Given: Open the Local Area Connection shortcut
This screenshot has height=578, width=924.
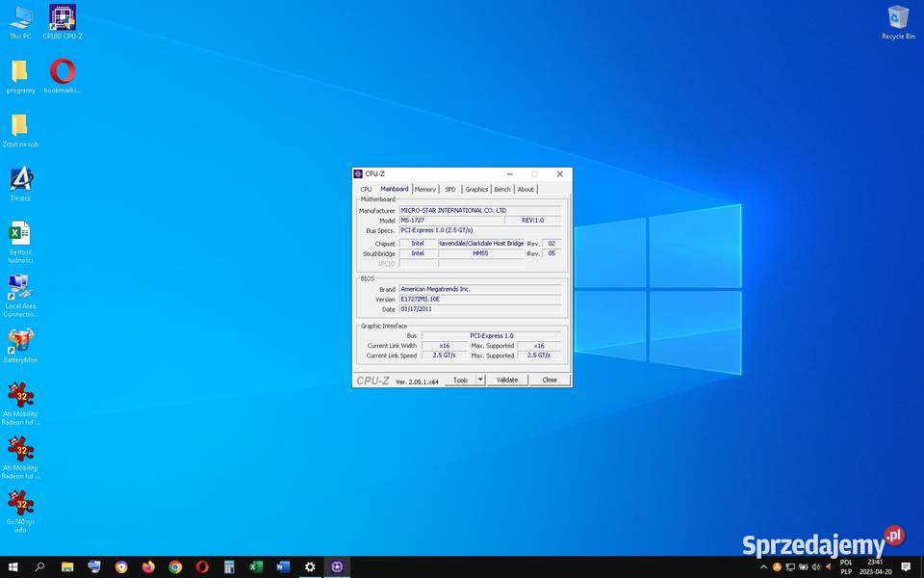Looking at the screenshot, I should click(20, 296).
